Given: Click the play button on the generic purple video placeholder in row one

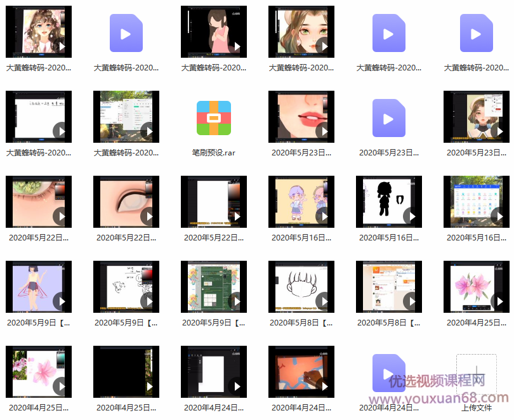Looking at the screenshot, I should (x=126, y=33).
